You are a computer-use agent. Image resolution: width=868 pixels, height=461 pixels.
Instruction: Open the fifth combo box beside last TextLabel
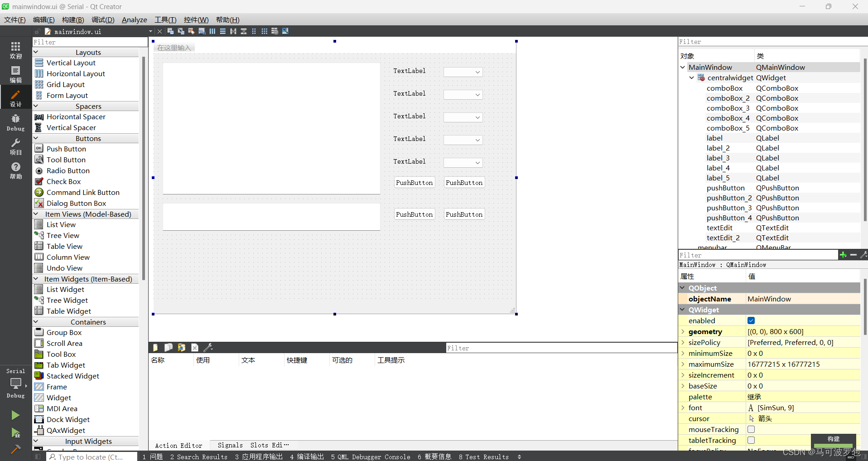[463, 163]
